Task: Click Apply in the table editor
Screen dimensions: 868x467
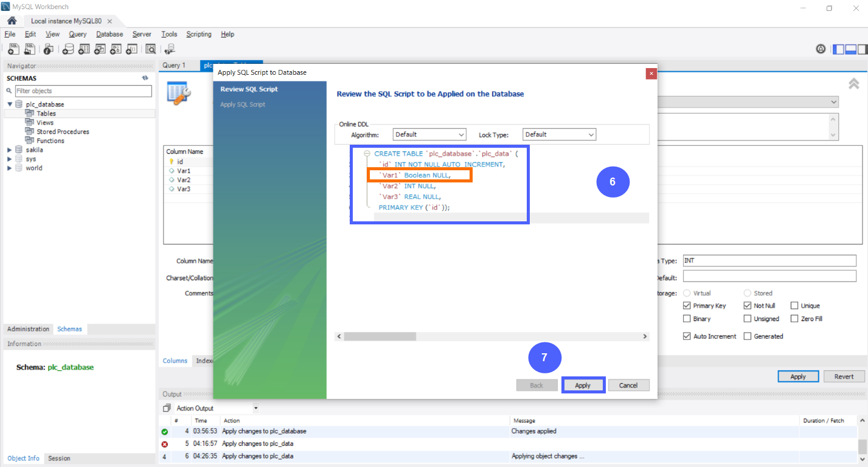Action: click(798, 376)
